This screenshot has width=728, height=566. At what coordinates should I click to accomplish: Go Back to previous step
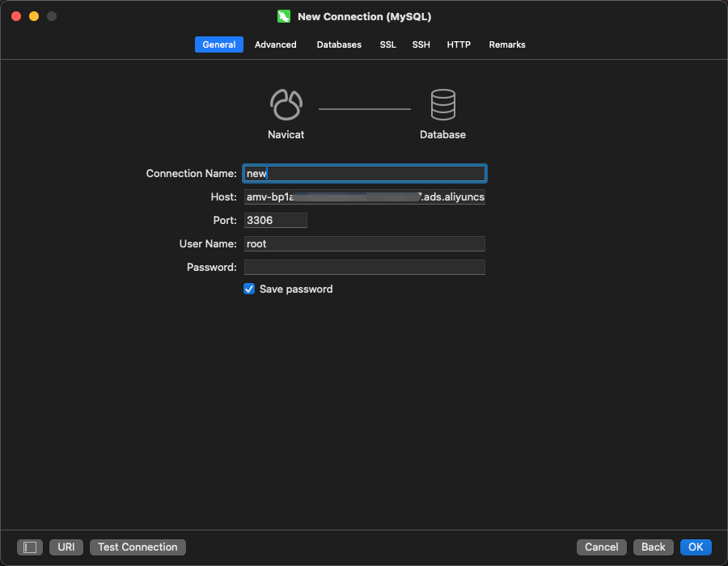point(654,547)
